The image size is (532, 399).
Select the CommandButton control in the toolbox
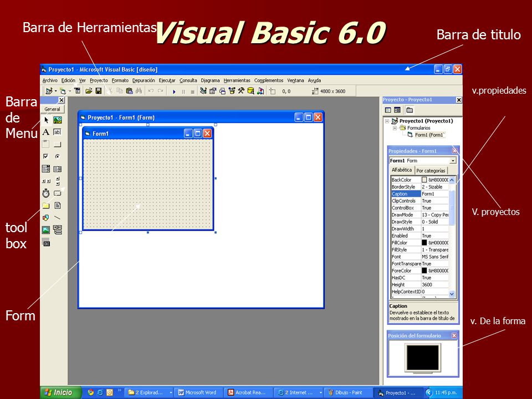point(58,144)
